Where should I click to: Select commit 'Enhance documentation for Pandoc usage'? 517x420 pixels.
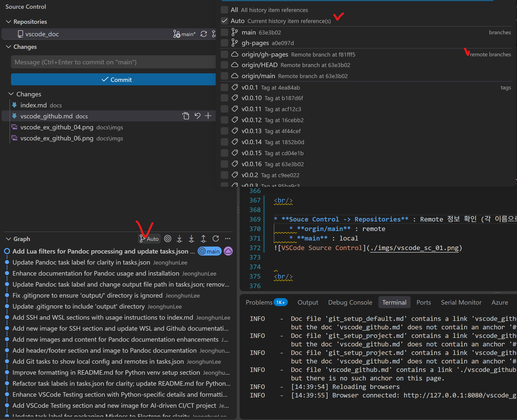tap(96, 273)
